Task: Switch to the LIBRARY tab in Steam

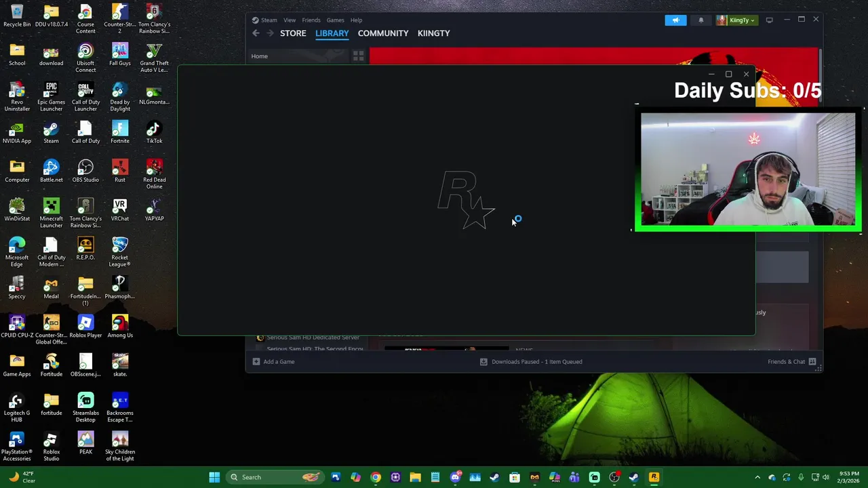Action: click(x=332, y=33)
